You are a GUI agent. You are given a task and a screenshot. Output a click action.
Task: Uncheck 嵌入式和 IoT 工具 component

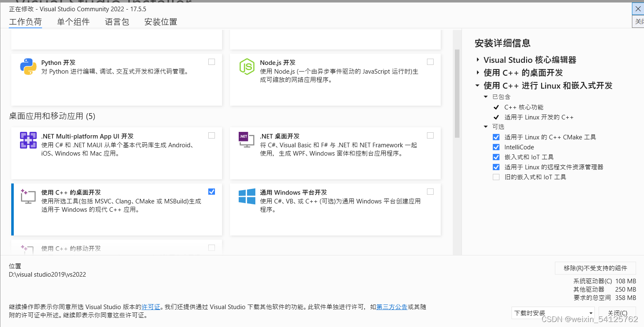point(496,157)
